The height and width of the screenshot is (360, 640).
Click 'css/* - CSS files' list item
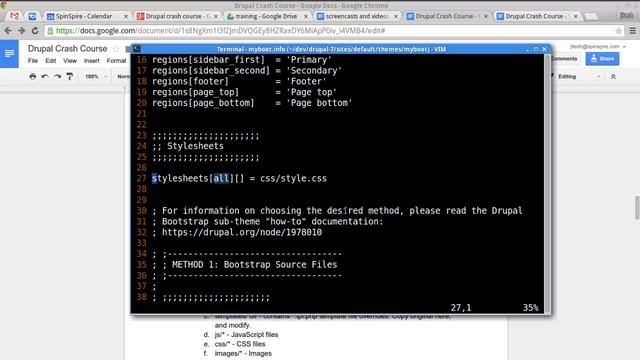(240, 344)
